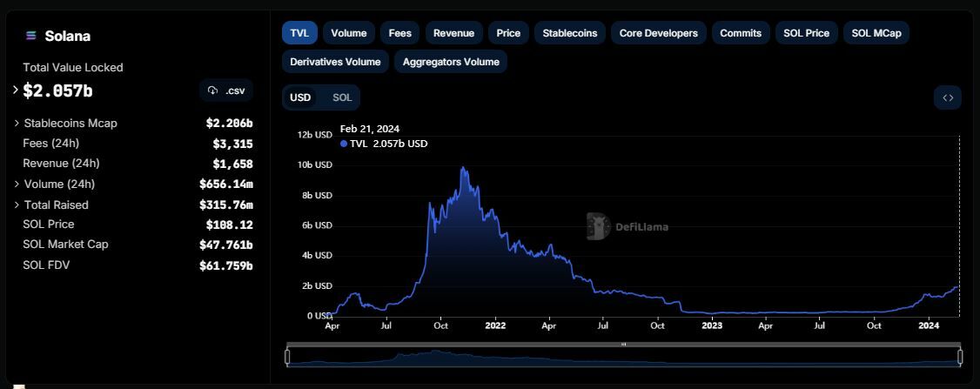This screenshot has height=389, width=980.
Task: Click the Solana logo icon
Action: coord(30,36)
